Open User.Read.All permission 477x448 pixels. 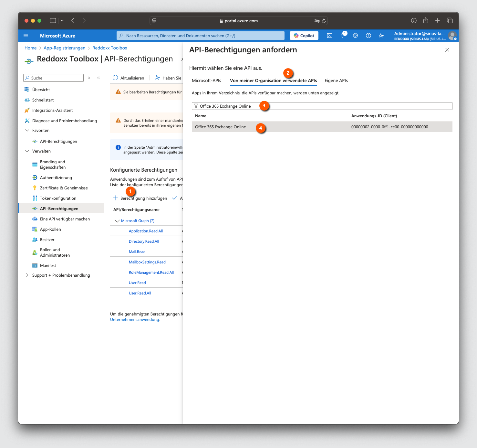pyautogui.click(x=140, y=293)
